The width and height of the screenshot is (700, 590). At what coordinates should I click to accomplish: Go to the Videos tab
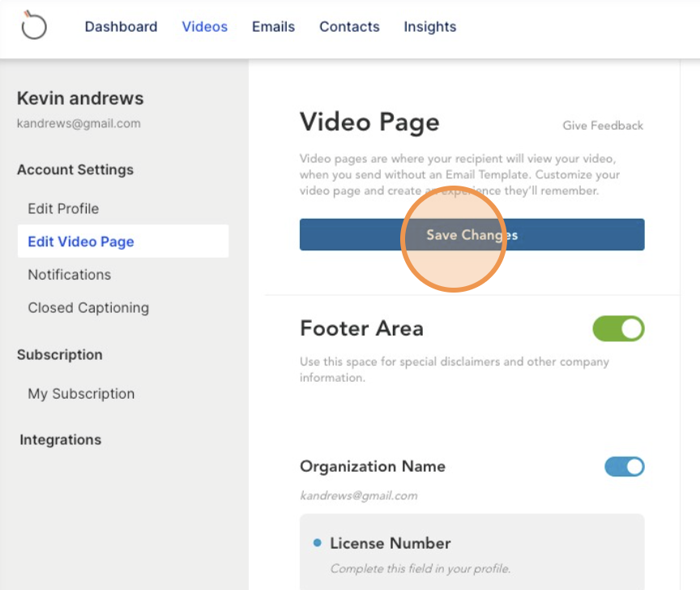click(x=204, y=27)
